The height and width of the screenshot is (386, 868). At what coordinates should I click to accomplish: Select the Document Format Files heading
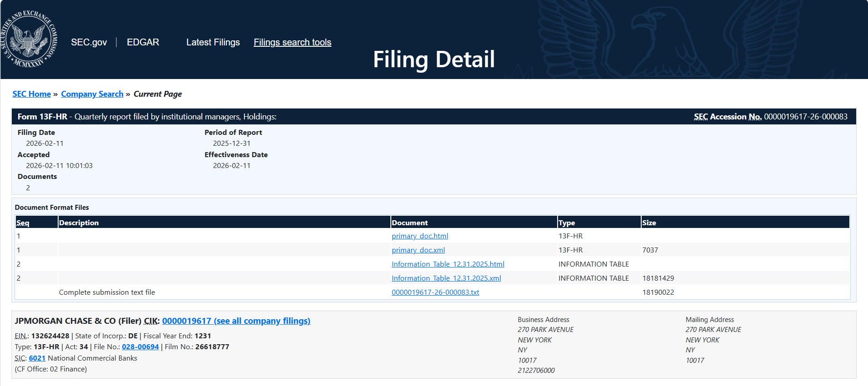[x=52, y=208]
